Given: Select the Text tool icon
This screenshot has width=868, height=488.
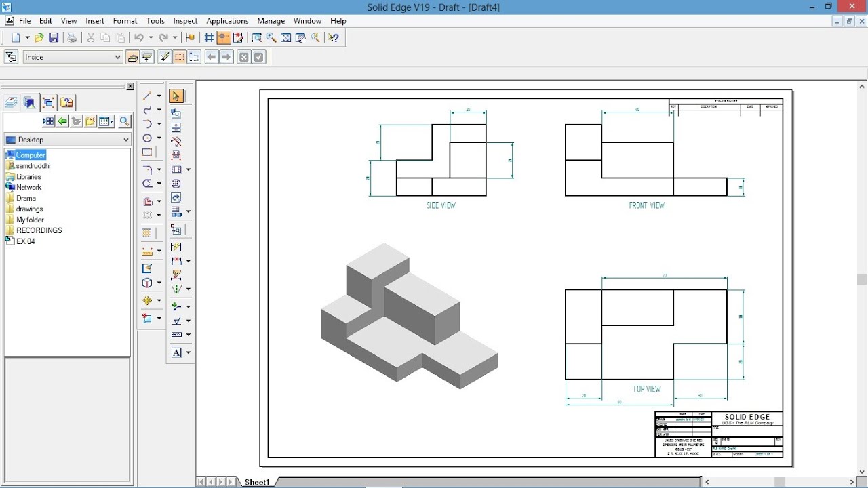Looking at the screenshot, I should pos(176,352).
